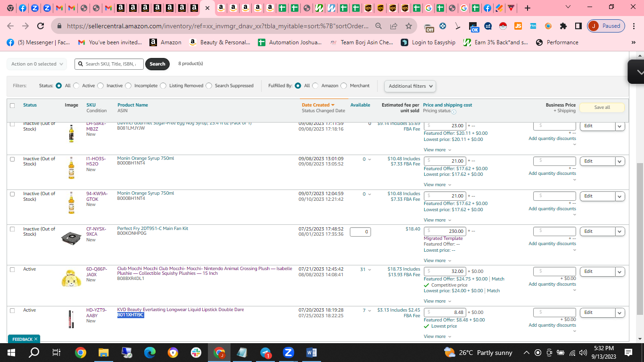Click the magnifier icon in the SKU search box
This screenshot has height=362, width=644.
81,64
